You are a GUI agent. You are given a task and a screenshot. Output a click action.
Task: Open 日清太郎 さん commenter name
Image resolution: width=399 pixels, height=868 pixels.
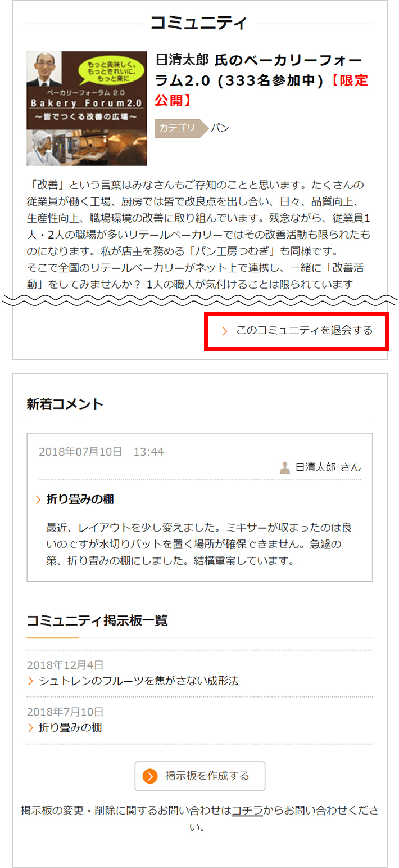click(328, 467)
